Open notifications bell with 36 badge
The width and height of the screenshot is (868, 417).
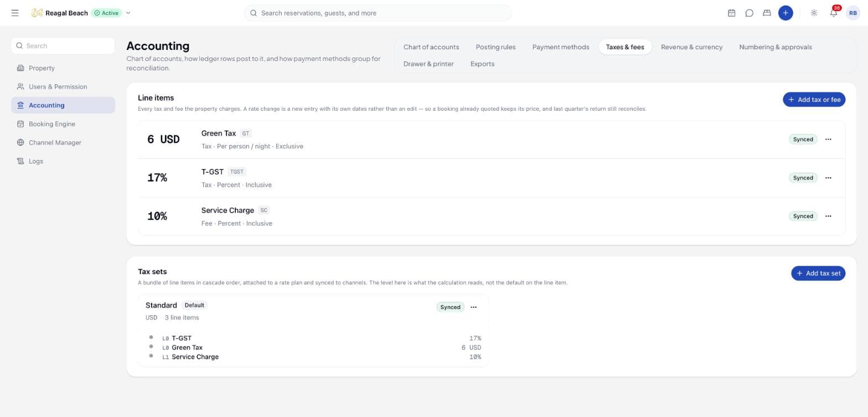834,13
